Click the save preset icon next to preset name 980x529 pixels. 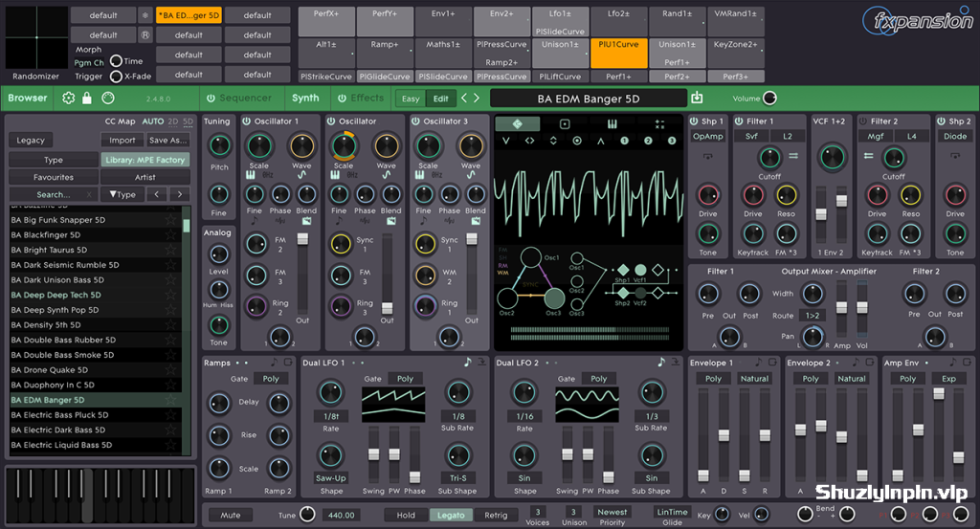click(x=698, y=98)
